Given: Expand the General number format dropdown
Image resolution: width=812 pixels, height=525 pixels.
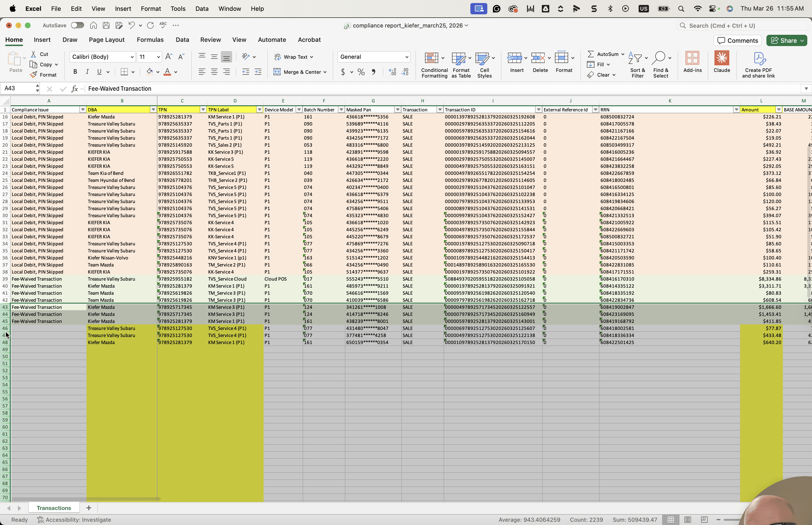Looking at the screenshot, I should coord(406,57).
